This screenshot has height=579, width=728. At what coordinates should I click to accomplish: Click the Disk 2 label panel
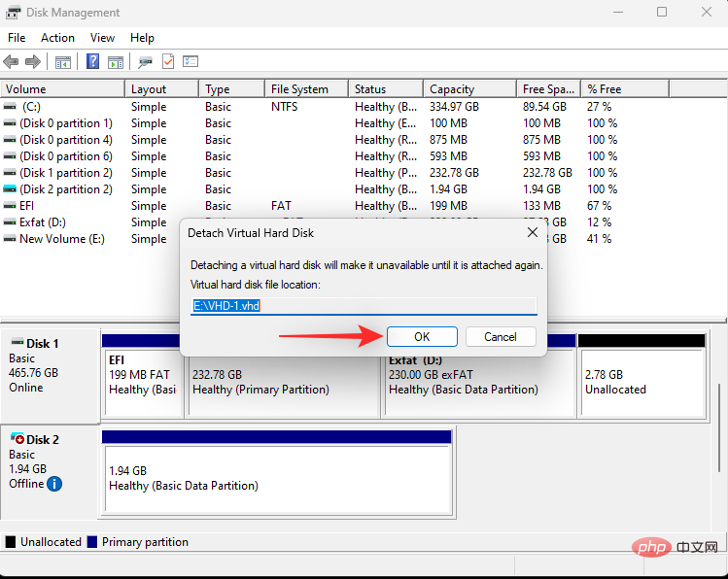(x=50, y=472)
